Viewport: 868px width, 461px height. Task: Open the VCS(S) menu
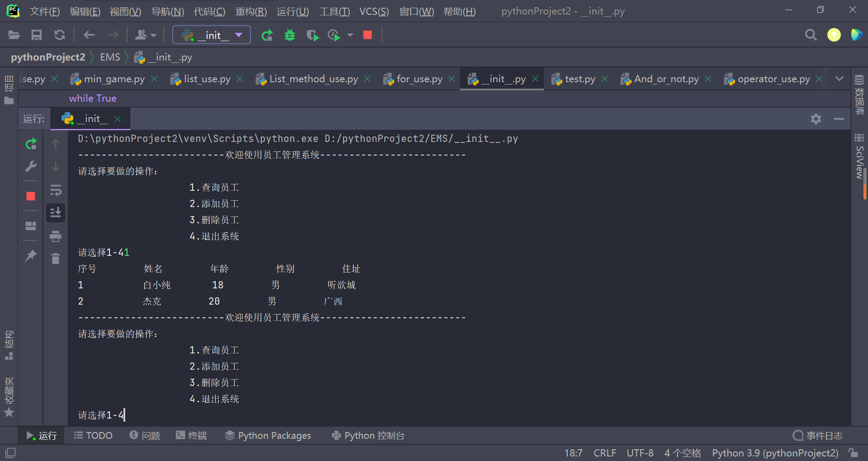374,11
